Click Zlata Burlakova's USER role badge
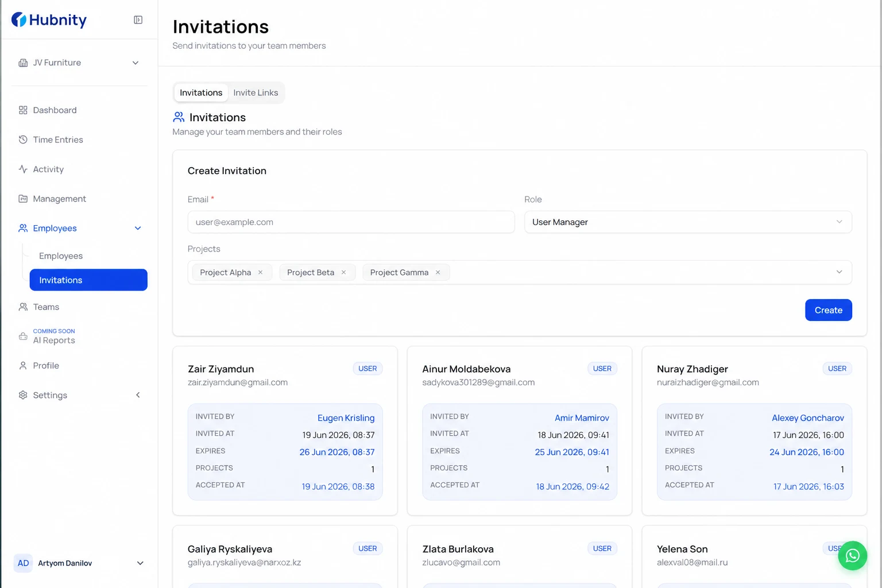The width and height of the screenshot is (882, 588). pyautogui.click(x=602, y=548)
